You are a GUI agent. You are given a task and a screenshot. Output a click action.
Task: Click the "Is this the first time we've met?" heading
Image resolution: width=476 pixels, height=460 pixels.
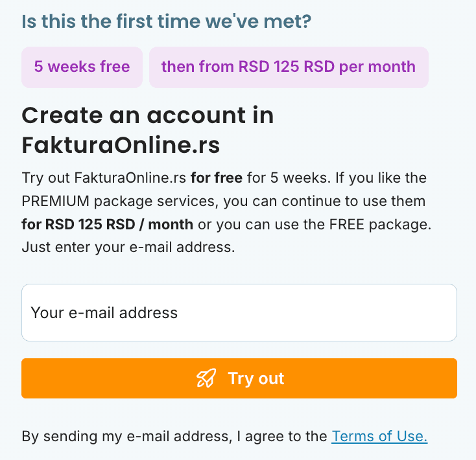167,21
